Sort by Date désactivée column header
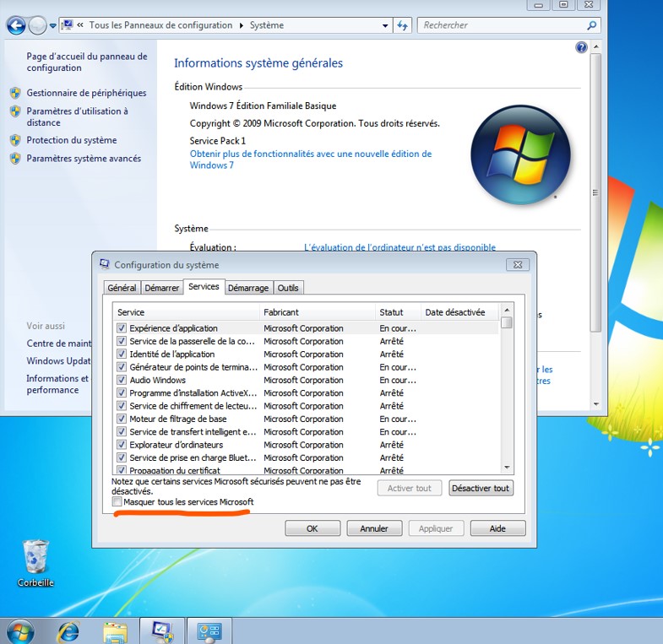This screenshot has height=644, width=663. (459, 312)
